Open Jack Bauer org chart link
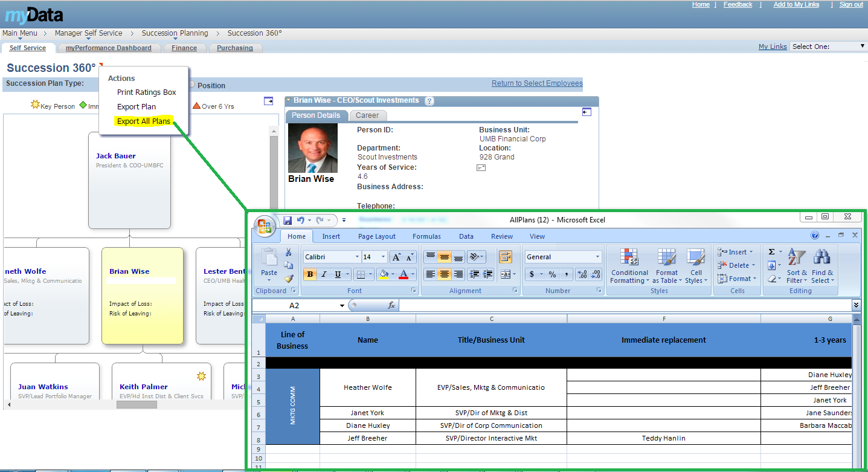This screenshot has width=868, height=472. [116, 156]
